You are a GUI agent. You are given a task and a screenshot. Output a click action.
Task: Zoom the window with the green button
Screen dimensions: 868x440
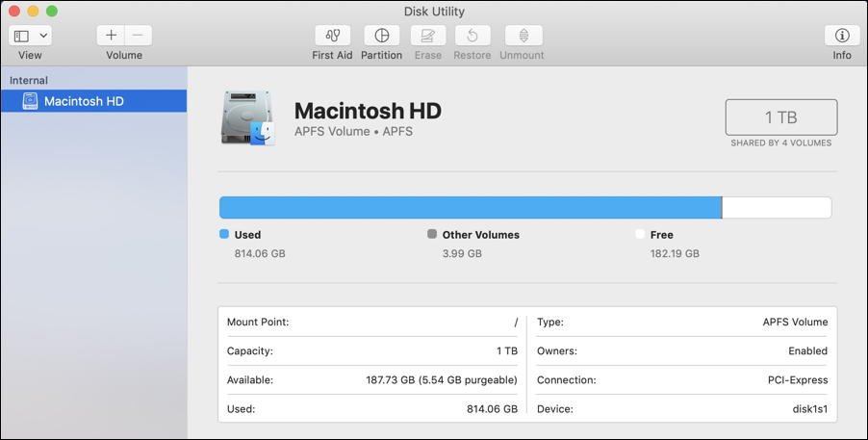(51, 12)
